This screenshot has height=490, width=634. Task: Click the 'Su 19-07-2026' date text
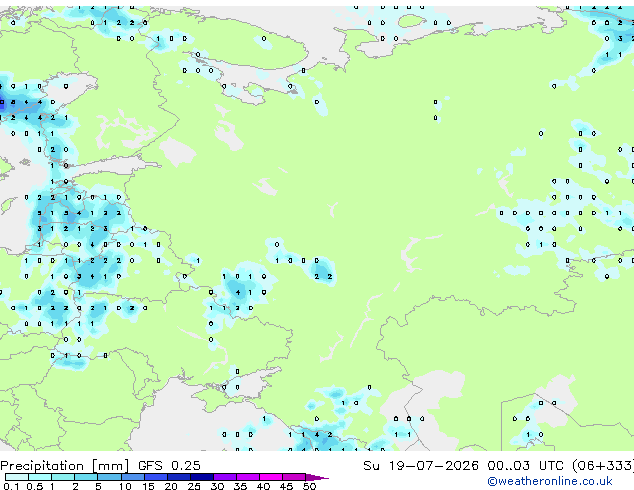click(x=421, y=466)
